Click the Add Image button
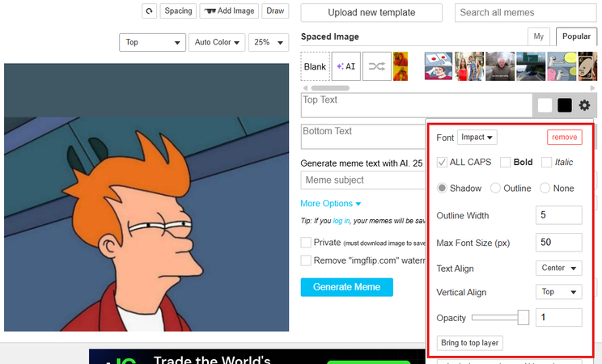 [229, 11]
